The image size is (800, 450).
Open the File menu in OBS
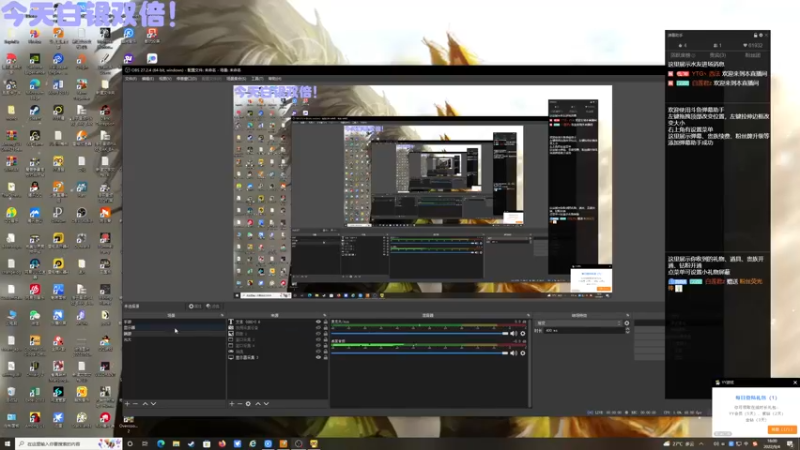pyautogui.click(x=131, y=79)
